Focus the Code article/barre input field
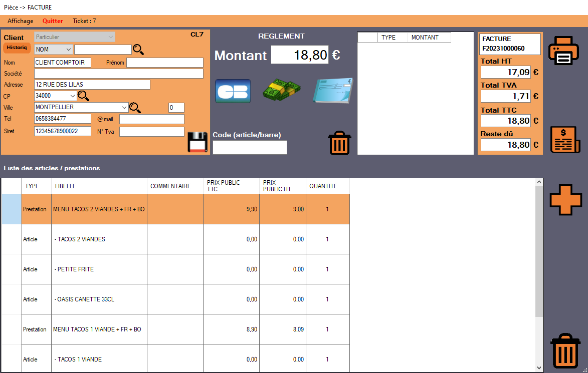 click(x=250, y=148)
